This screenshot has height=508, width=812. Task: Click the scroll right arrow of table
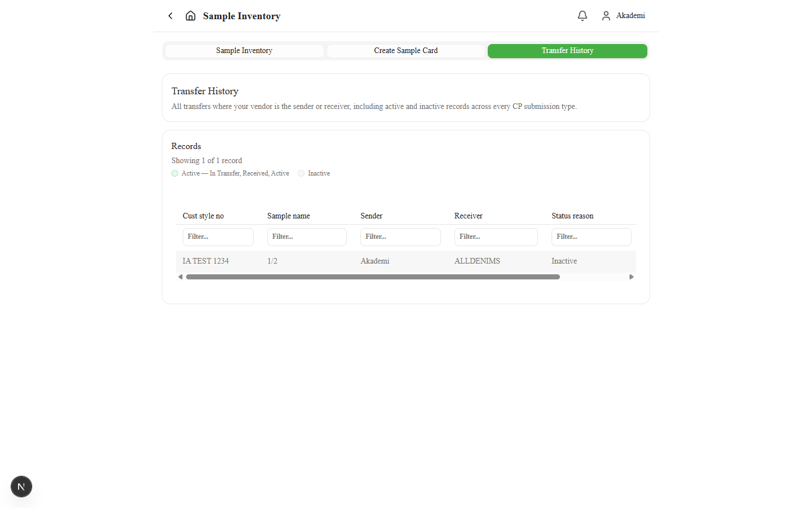pyautogui.click(x=632, y=277)
